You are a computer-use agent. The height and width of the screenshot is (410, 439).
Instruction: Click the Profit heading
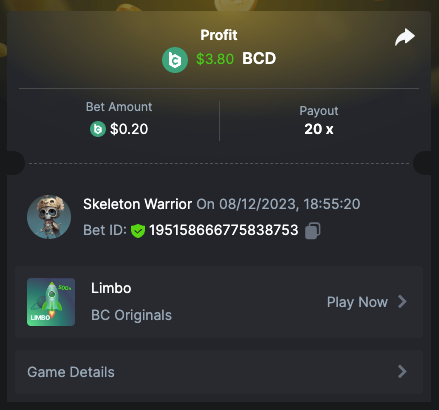(219, 35)
